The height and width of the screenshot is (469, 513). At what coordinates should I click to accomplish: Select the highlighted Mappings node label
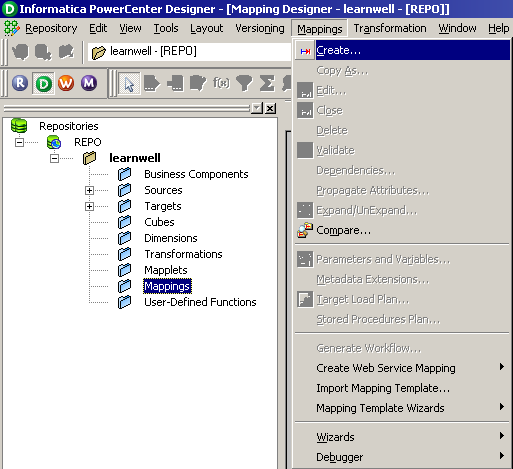coord(167,286)
